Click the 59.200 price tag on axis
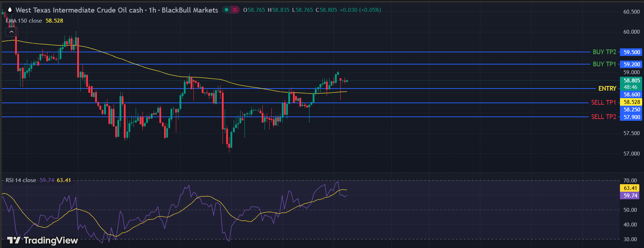The image size is (644, 248). (631, 65)
